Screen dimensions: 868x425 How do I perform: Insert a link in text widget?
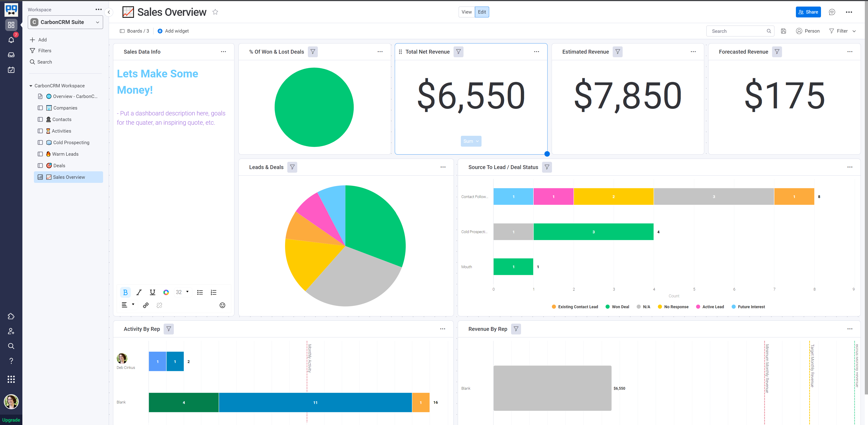tap(146, 305)
